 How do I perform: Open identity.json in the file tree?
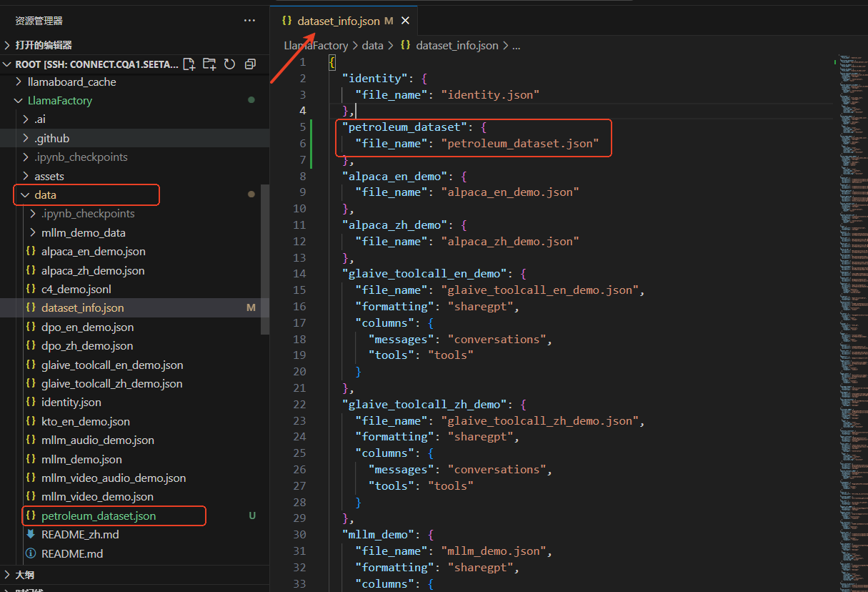pos(71,403)
